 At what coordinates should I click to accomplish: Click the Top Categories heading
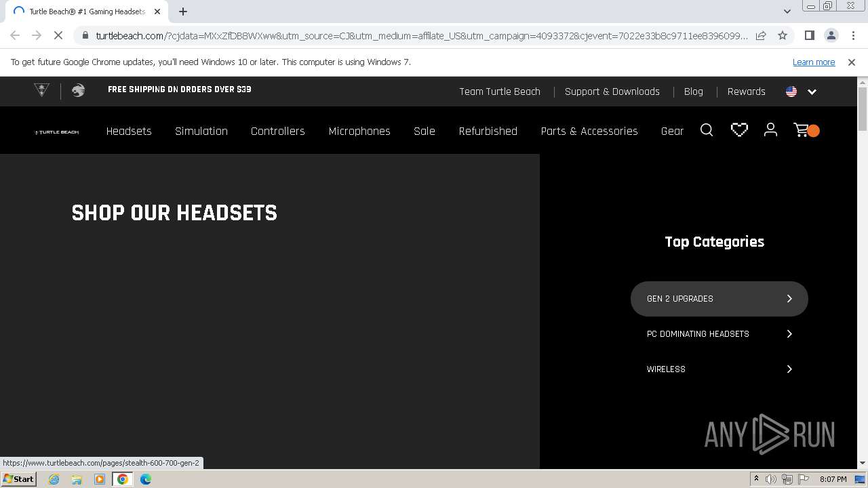point(715,242)
